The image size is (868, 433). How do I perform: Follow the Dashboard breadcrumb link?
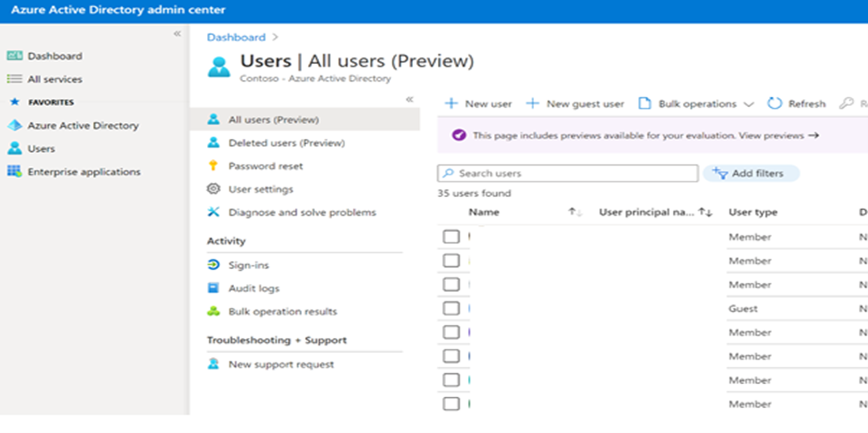click(236, 37)
